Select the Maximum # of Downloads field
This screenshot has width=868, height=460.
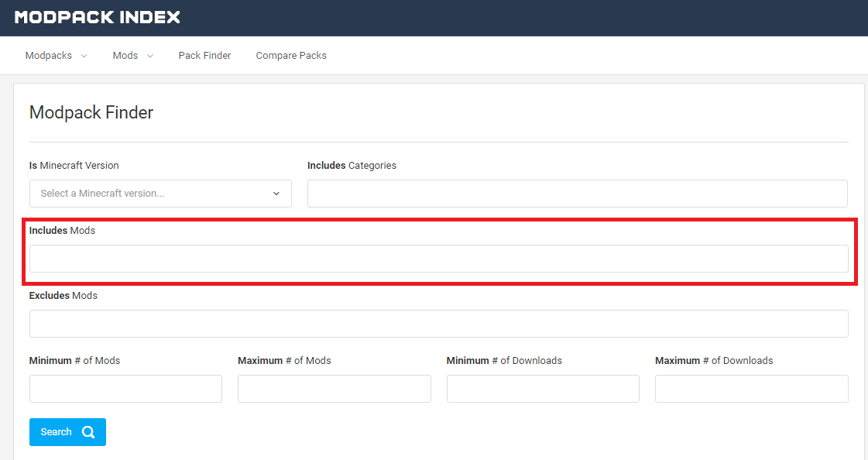(x=751, y=389)
